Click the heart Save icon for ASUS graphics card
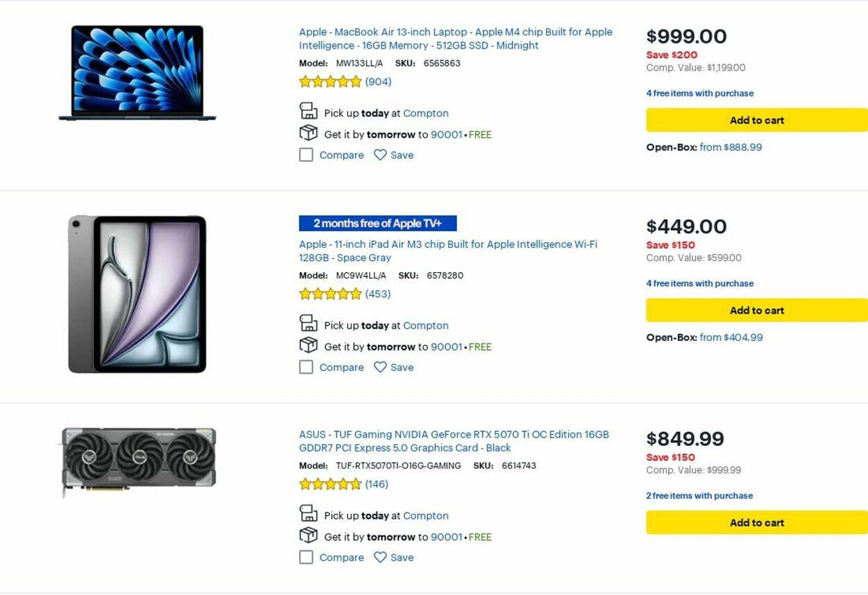Image resolution: width=868 pixels, height=595 pixels. point(380,557)
